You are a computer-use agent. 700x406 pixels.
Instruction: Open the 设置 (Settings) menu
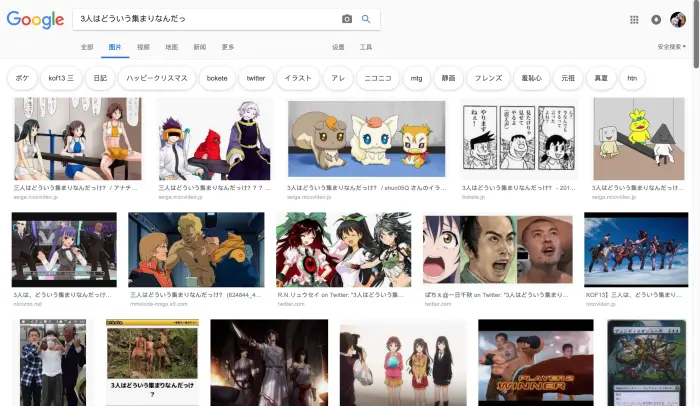(338, 47)
